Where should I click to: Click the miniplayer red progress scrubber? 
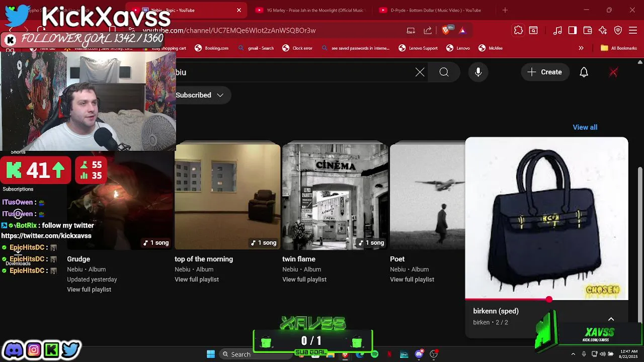coord(549,300)
